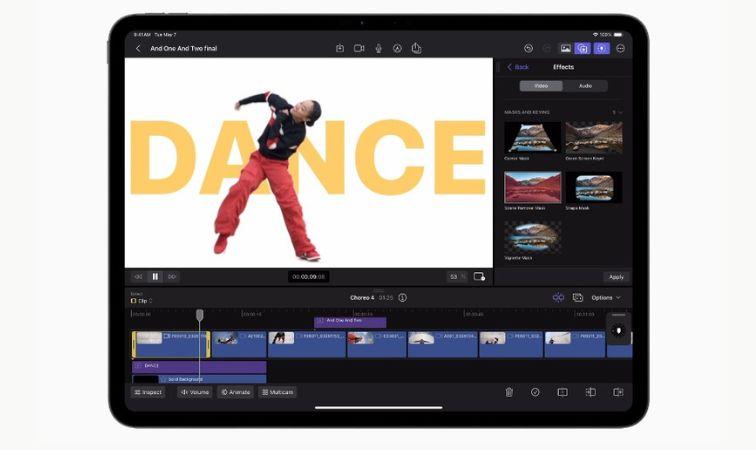Select the Vignette Mask effect thumbnail
The image size is (756, 450).
pyautogui.click(x=532, y=237)
